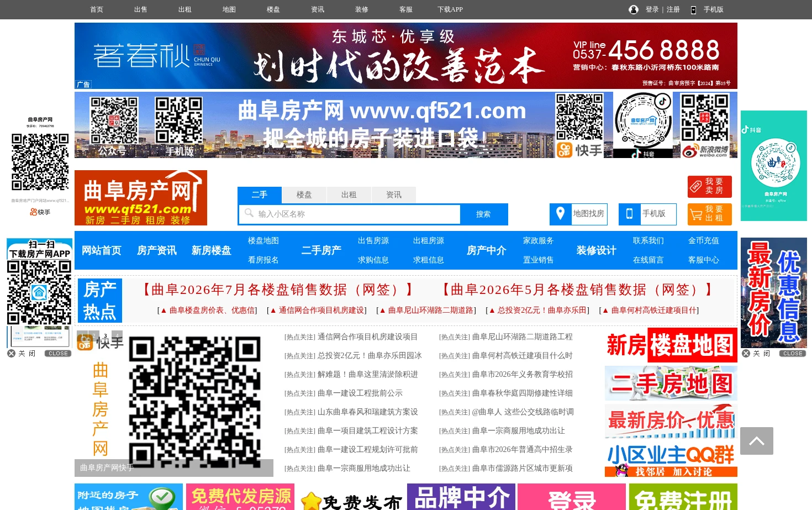Open 地图 in the top menu bar
This screenshot has height=510, width=812.
click(x=229, y=9)
